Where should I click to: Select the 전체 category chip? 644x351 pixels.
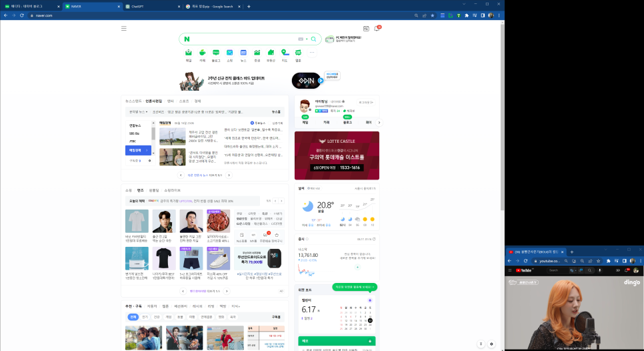point(133,317)
